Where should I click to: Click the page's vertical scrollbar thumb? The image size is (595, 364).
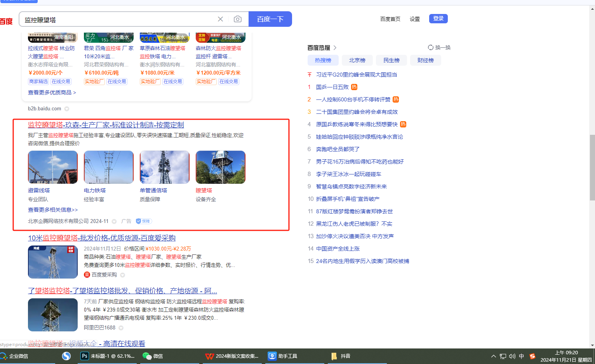[x=592, y=167]
